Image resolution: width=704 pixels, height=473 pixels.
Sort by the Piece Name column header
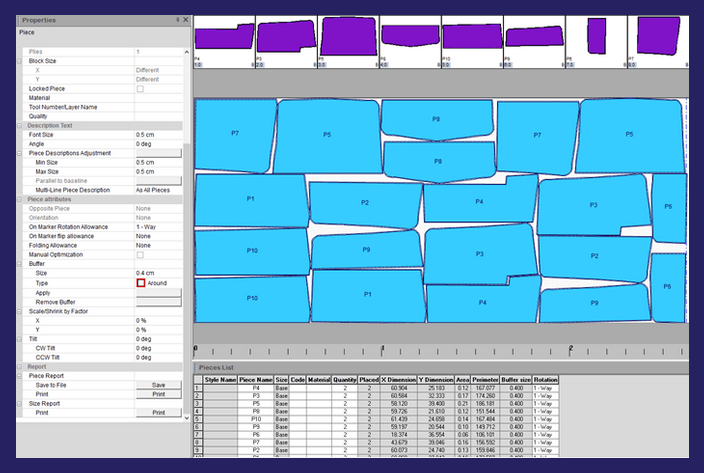click(x=255, y=380)
